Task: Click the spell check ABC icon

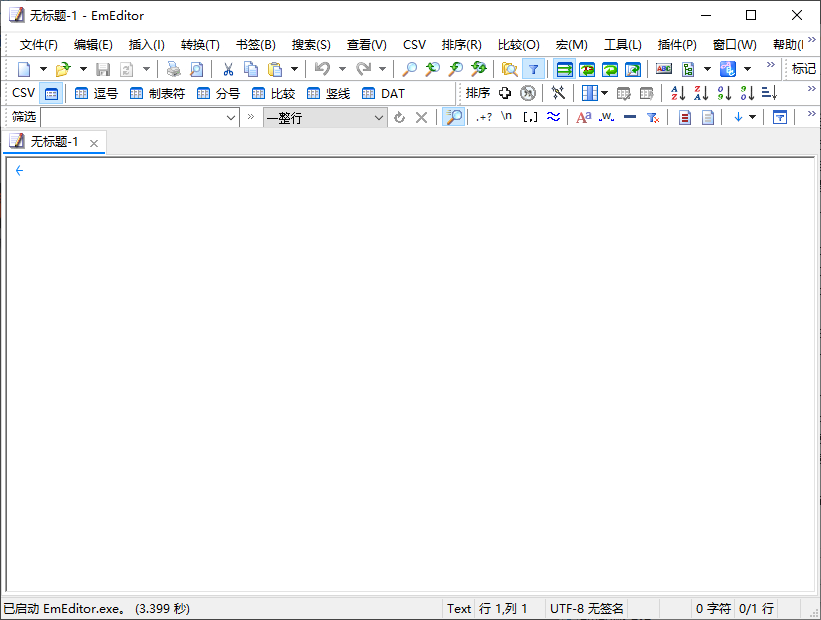Action: click(664, 69)
